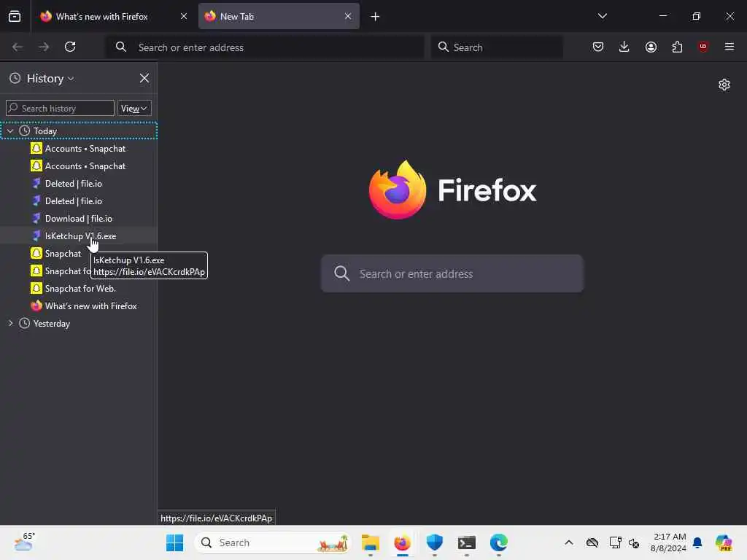This screenshot has height=560, width=747.
Task: Collapse the Today history folder
Action: [10, 131]
